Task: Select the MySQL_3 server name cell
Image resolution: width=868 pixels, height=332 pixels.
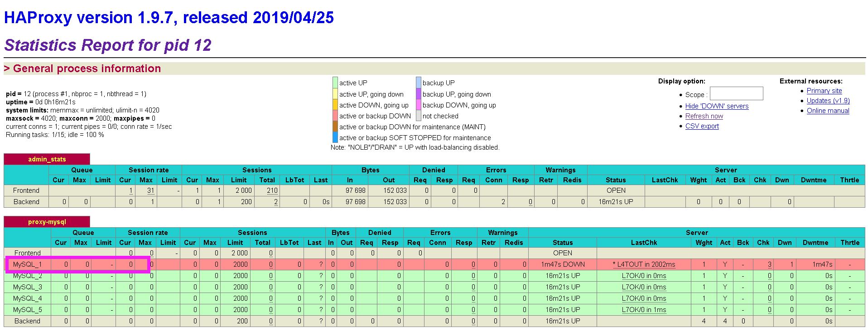Action: tap(27, 287)
